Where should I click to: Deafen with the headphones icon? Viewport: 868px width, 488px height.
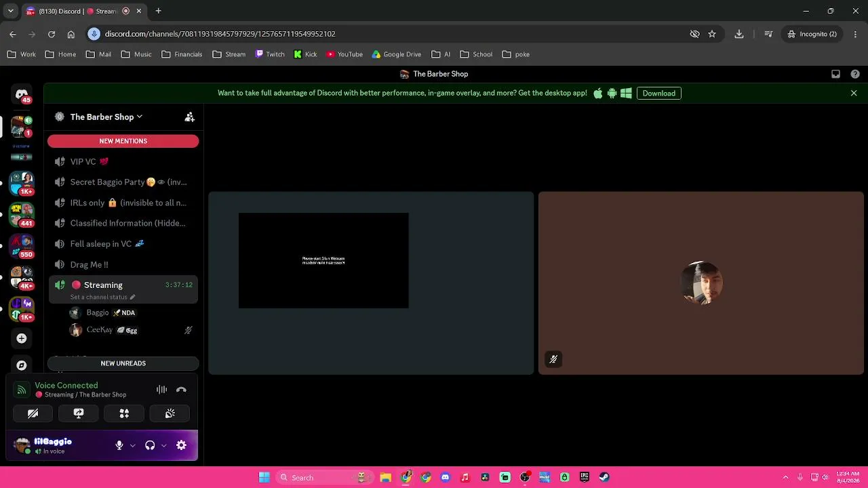(x=150, y=445)
